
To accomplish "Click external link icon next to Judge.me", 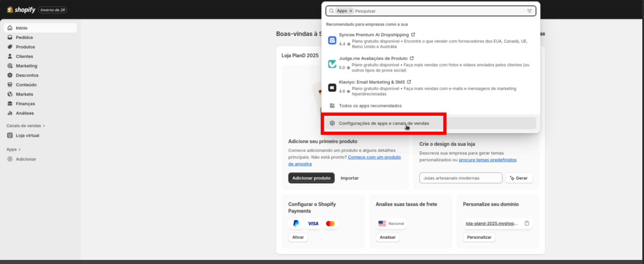I will pyautogui.click(x=412, y=58).
